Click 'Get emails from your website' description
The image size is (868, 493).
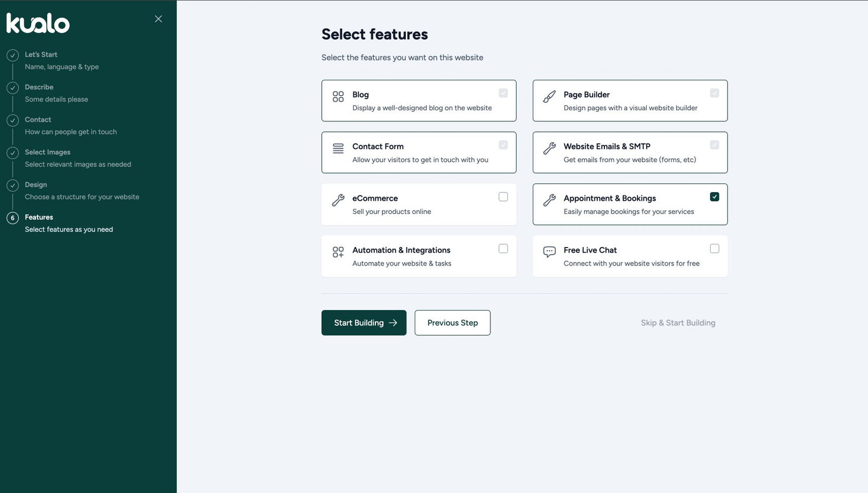tap(630, 160)
